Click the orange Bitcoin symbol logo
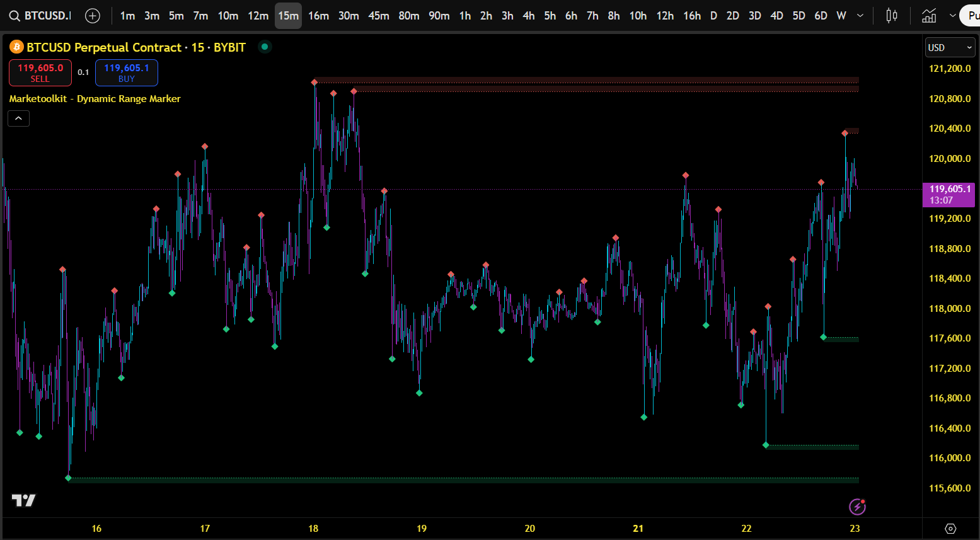The image size is (980, 540). 16,47
